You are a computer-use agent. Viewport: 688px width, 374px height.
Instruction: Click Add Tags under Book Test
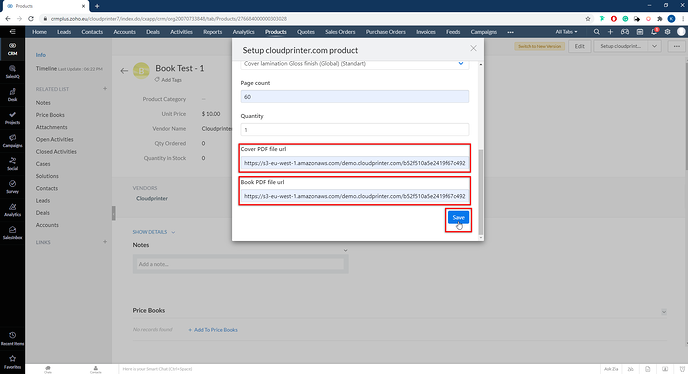pos(168,80)
